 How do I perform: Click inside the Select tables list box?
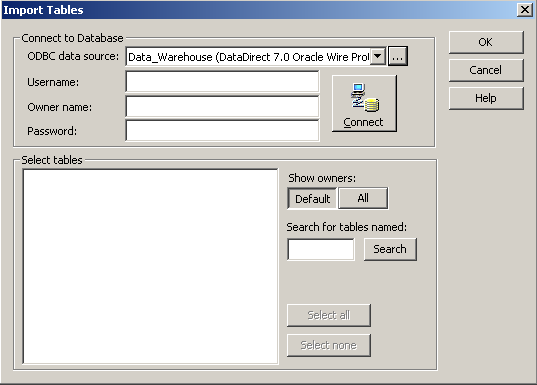150,266
